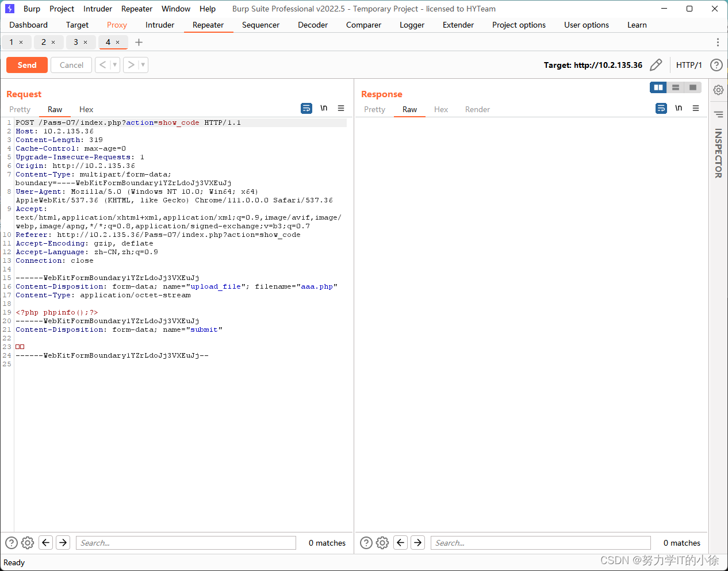Viewport: 728px width, 571px height.
Task: Toggle response non-printable characters \n button
Action: [679, 108]
